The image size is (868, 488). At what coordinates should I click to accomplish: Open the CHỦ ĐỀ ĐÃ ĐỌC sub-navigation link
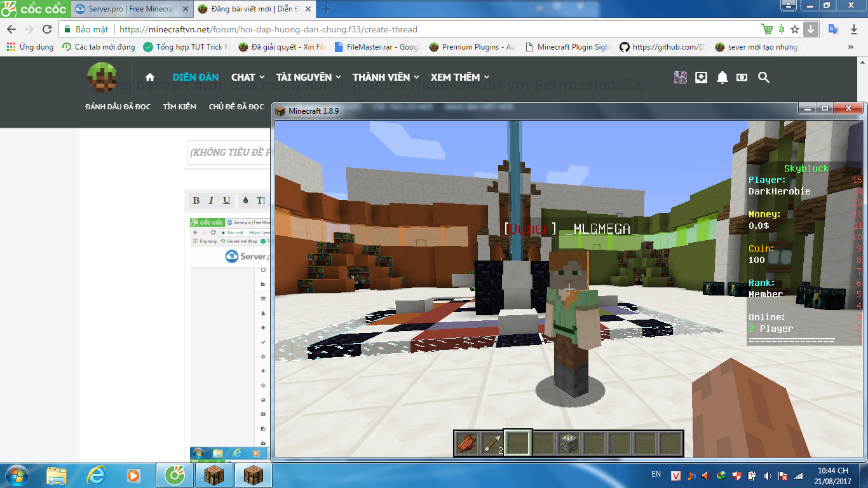[236, 107]
